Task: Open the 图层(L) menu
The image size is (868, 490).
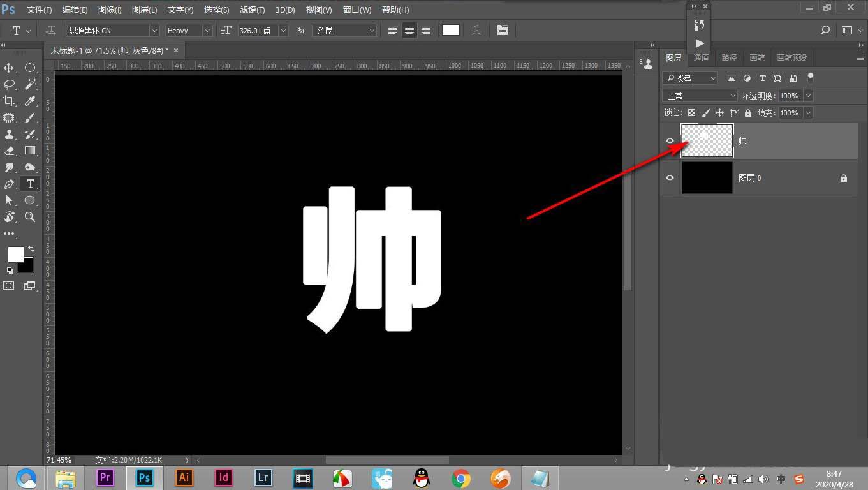Action: [x=144, y=10]
